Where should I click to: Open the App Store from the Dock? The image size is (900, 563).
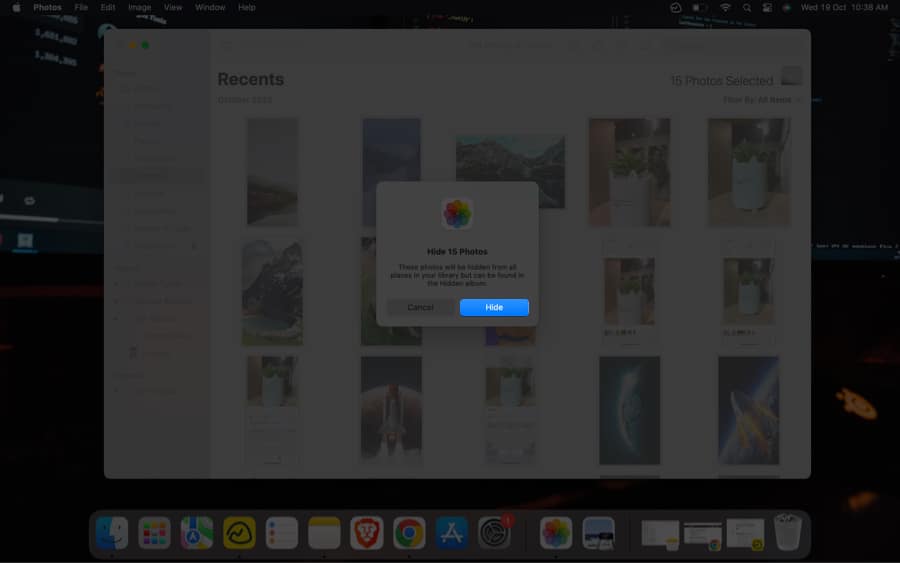452,533
